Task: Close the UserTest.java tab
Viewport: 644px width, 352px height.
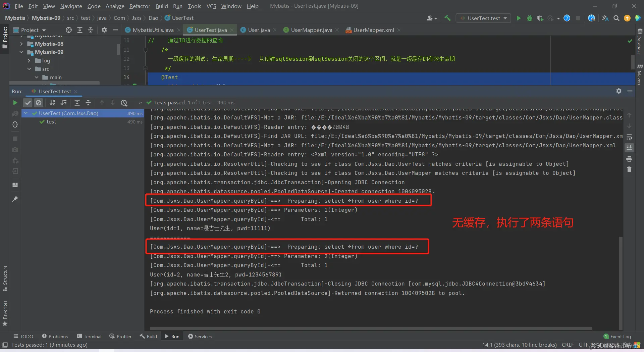Action: (231, 30)
